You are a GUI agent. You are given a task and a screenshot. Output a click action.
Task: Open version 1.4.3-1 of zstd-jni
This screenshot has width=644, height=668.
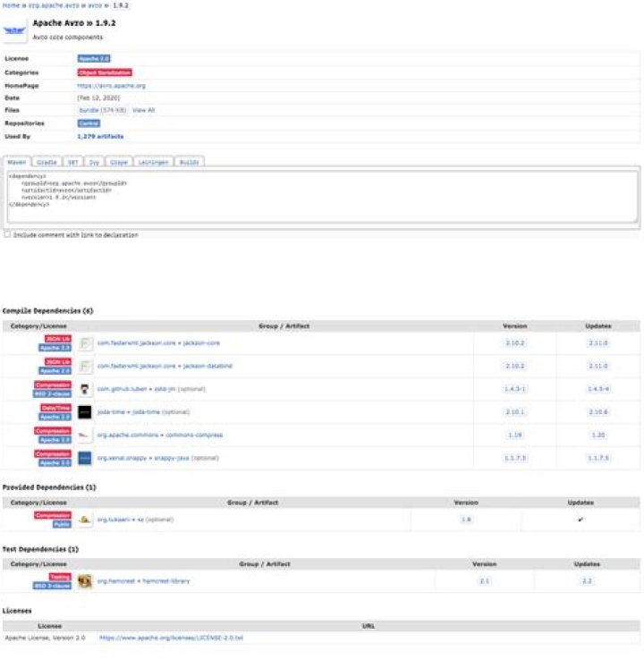[x=515, y=389]
